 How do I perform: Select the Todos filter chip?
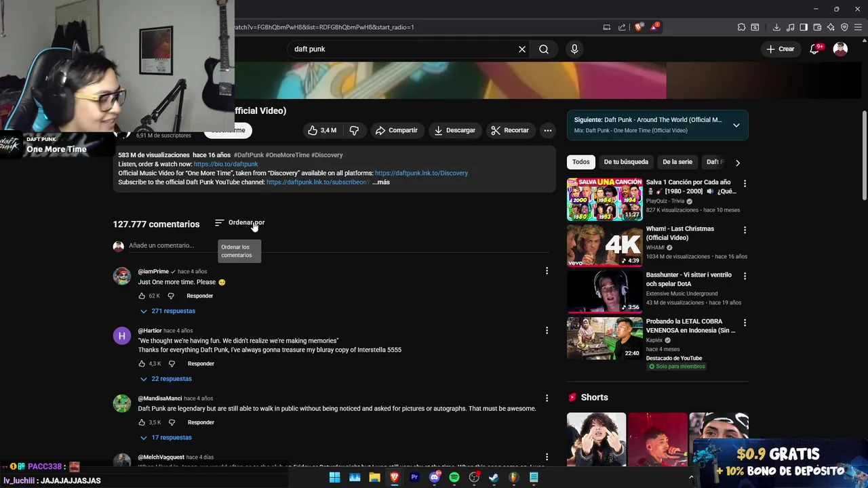click(x=580, y=162)
